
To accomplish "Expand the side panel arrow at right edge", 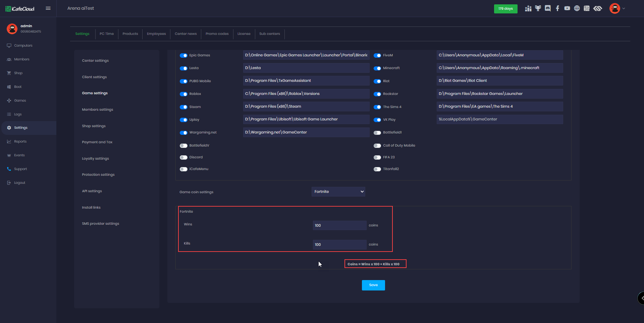I will pyautogui.click(x=641, y=298).
